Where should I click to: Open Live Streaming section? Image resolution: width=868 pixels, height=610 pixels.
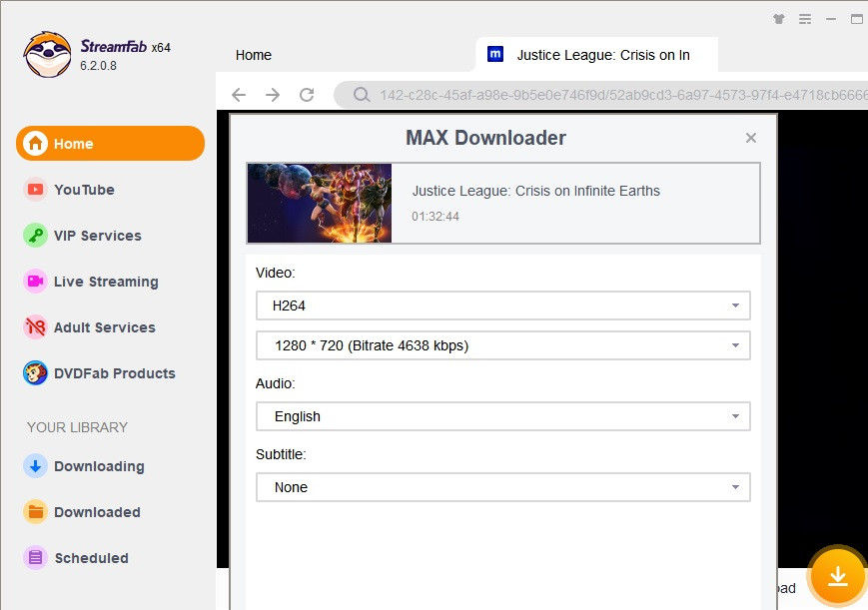[106, 282]
